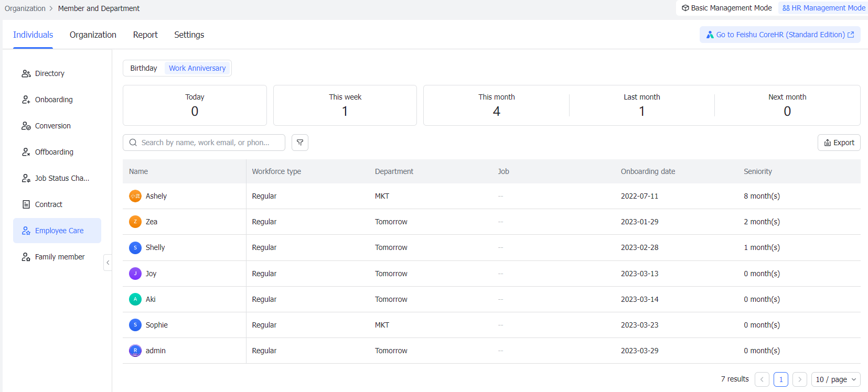
Task: Go to next results page arrow
Action: pos(799,379)
